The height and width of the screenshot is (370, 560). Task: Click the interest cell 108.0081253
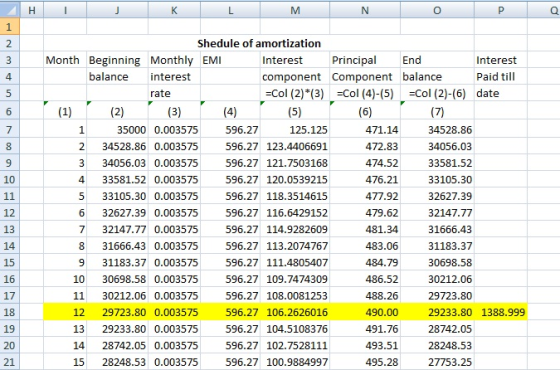click(x=295, y=295)
